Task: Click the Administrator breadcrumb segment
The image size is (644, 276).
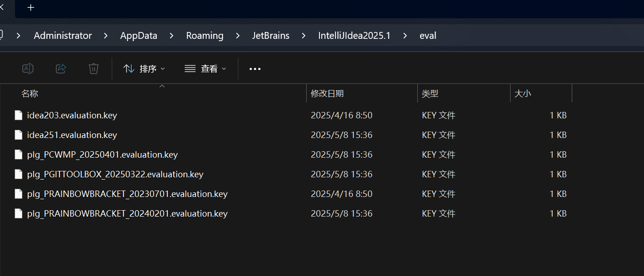Action: pyautogui.click(x=63, y=36)
